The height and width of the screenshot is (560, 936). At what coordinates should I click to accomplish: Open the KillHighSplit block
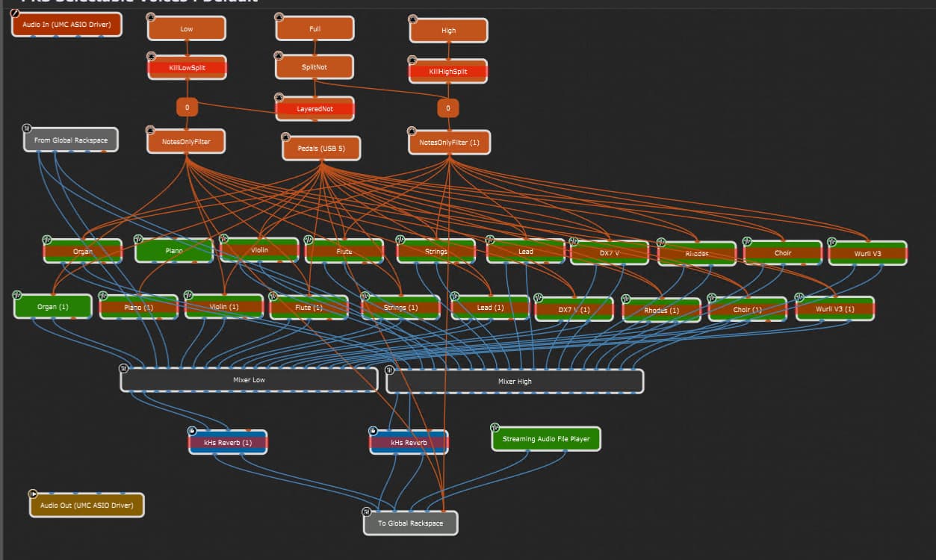448,71
